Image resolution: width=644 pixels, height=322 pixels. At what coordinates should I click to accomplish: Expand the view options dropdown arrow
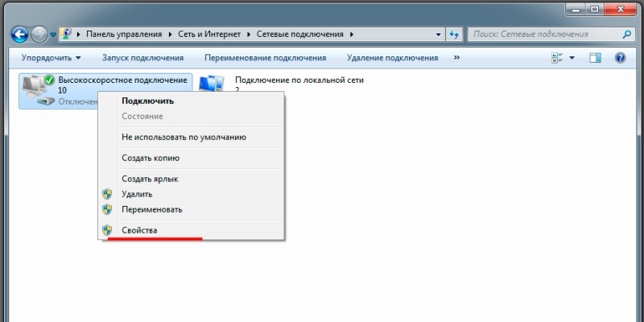click(x=572, y=58)
